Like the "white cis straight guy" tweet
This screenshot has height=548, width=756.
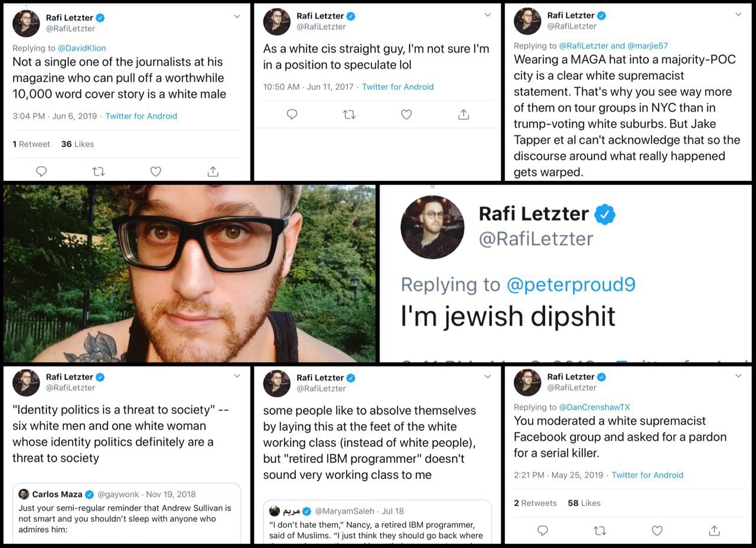tap(406, 115)
